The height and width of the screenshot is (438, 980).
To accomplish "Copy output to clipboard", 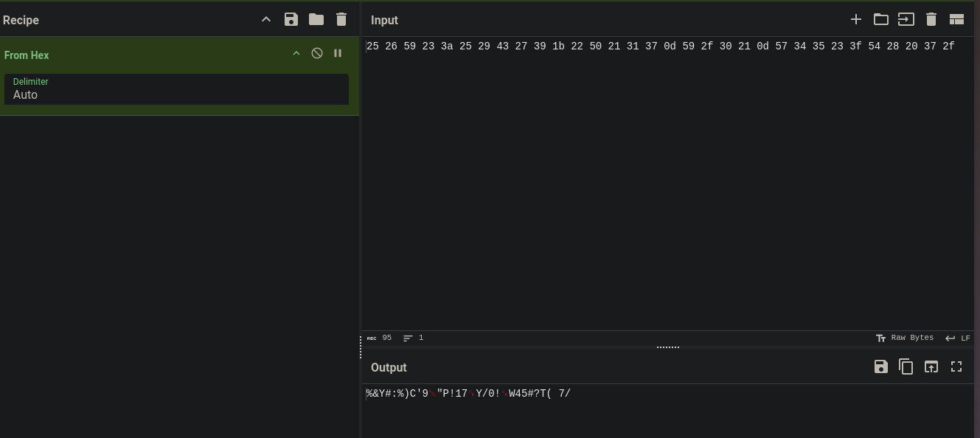I will pos(906,366).
